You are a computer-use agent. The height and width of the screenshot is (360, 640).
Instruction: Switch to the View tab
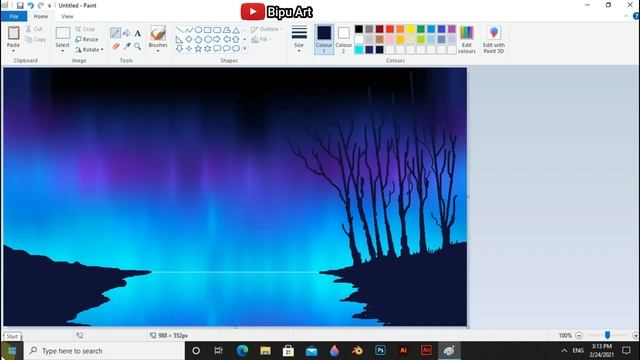(67, 16)
